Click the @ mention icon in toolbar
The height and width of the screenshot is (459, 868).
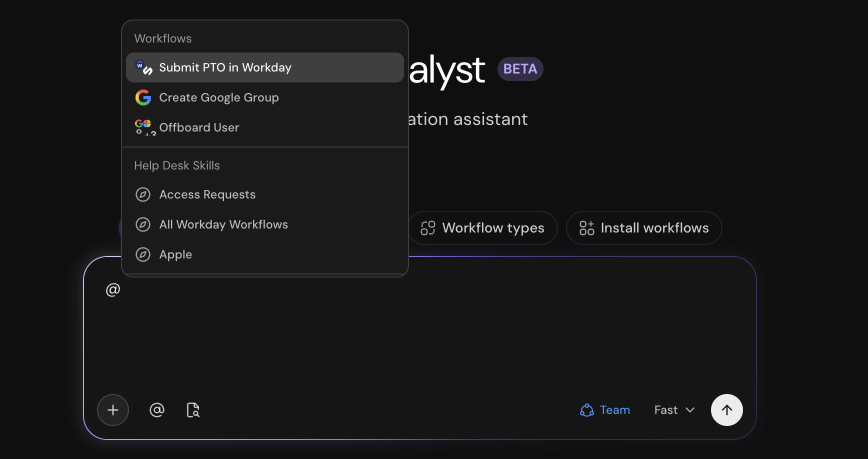coord(157,410)
